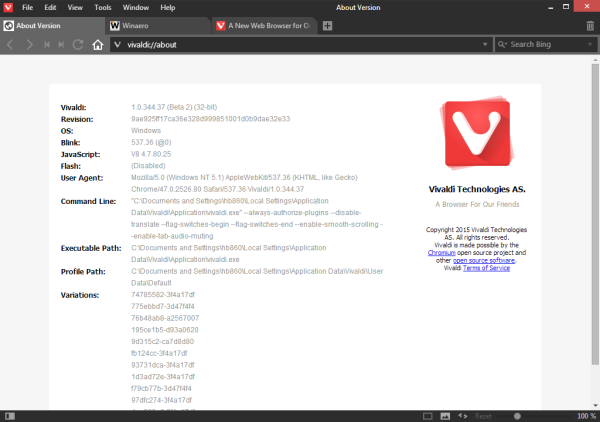Reload the current page

click(78, 45)
